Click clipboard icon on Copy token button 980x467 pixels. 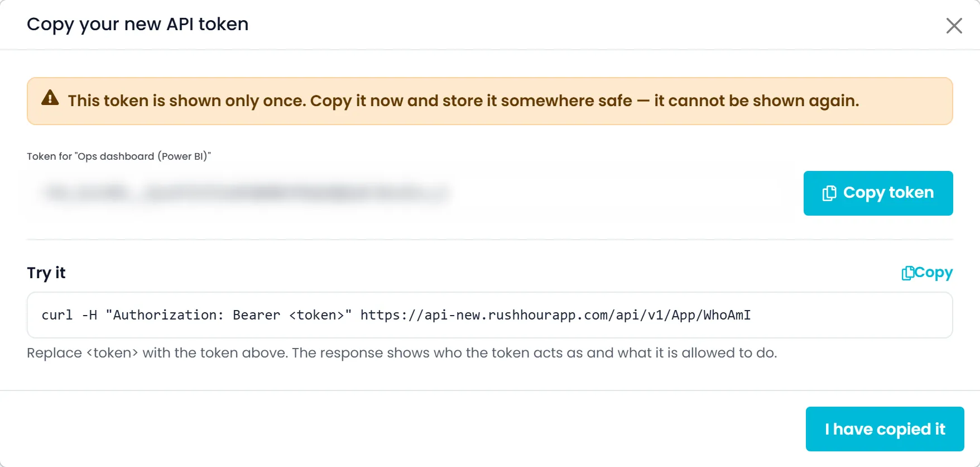tap(829, 193)
